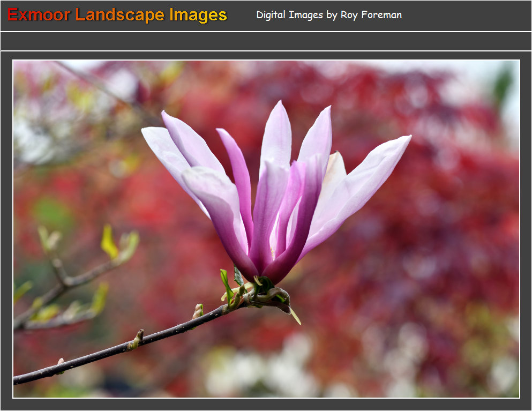This screenshot has height=411, width=532.
Task: Click the Exmoor Landscape Images site title
Action: [117, 15]
